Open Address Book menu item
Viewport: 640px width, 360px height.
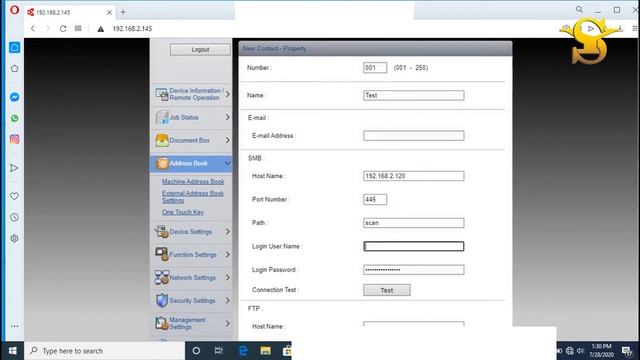[191, 163]
